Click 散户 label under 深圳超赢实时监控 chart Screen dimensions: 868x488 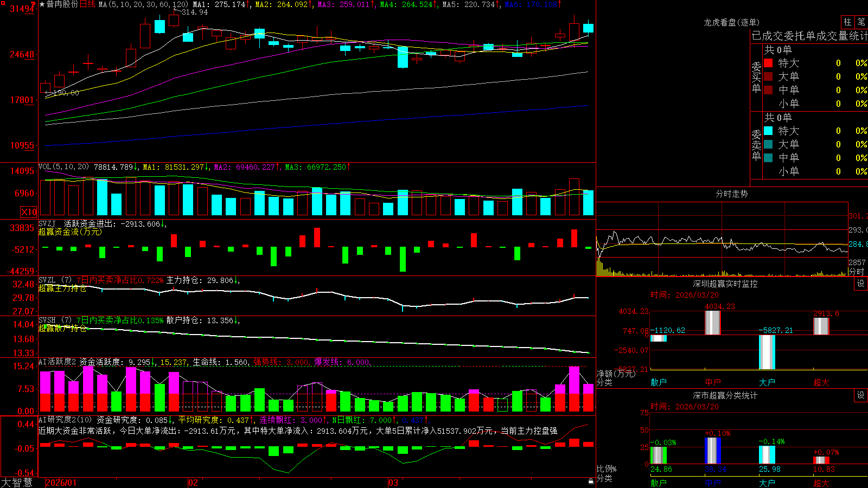tap(659, 382)
